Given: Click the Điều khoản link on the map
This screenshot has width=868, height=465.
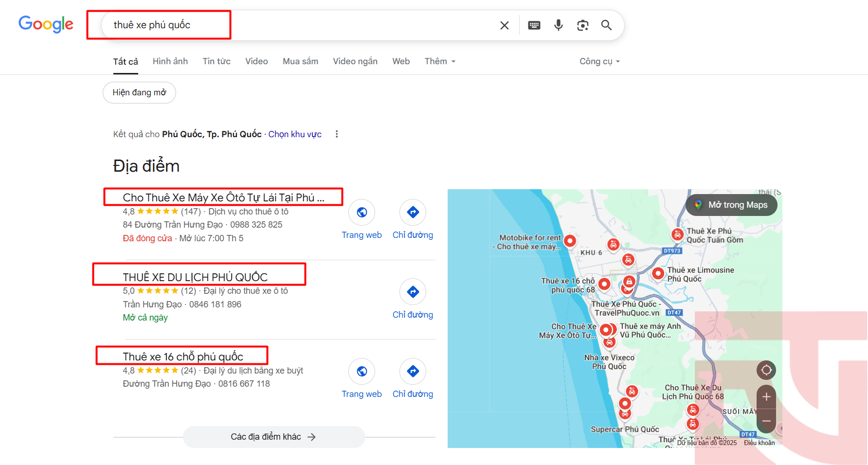Looking at the screenshot, I should tap(759, 443).
